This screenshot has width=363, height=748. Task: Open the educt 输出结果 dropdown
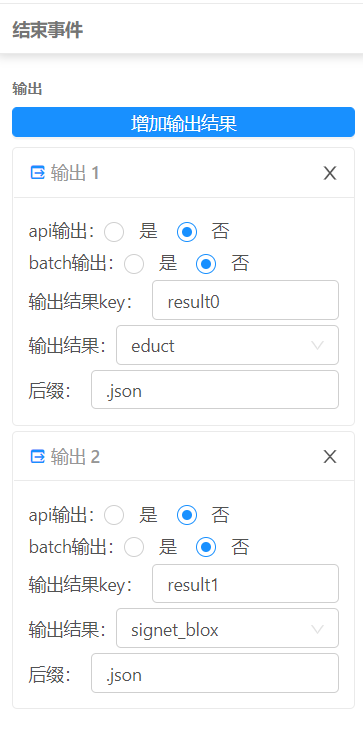pos(228,345)
